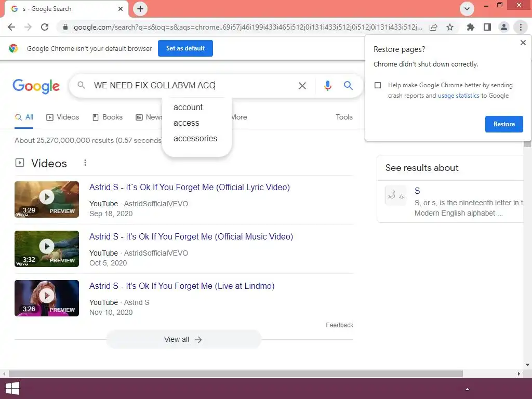Play the Official Music Video thumbnail

[x=47, y=249]
